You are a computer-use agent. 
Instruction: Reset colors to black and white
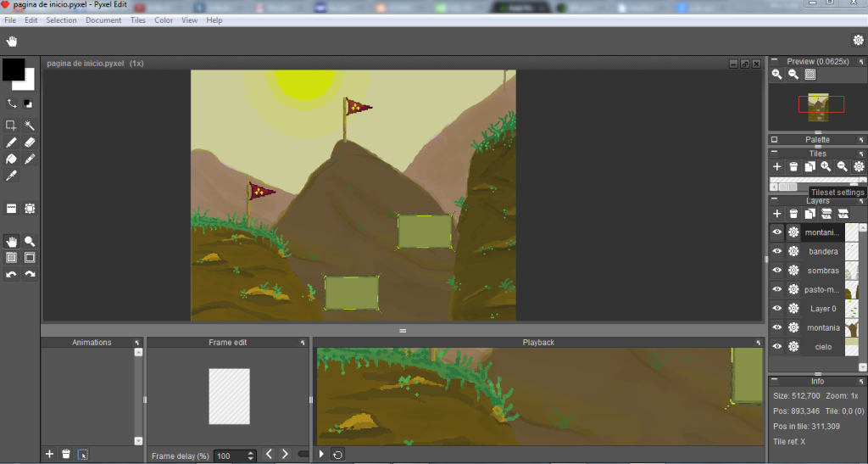click(28, 103)
